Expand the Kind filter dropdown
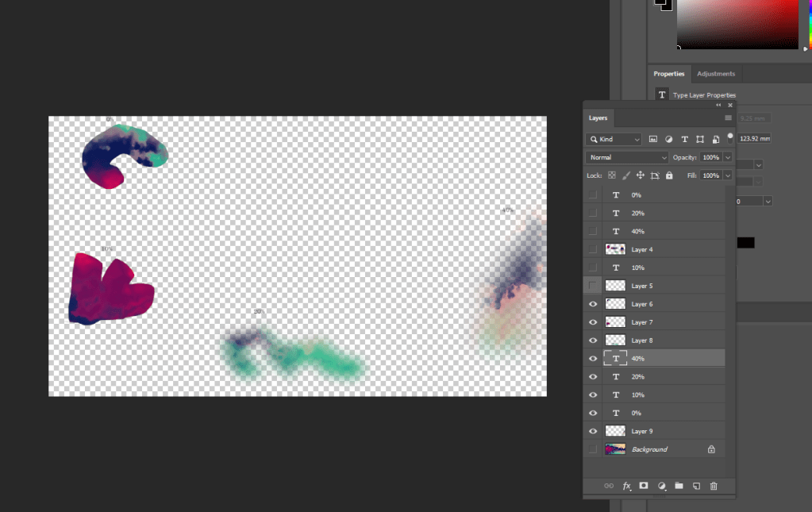812x512 pixels. coord(614,139)
